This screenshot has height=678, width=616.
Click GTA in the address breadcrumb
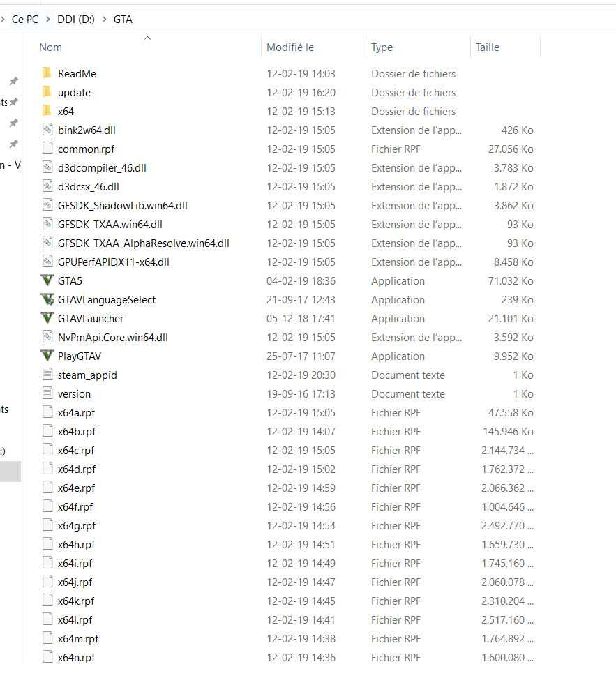(123, 20)
